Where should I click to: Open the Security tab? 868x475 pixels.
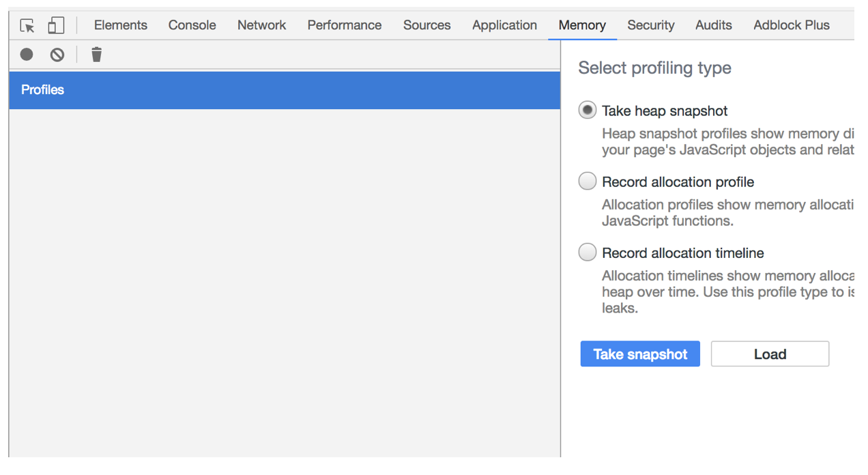(x=651, y=25)
